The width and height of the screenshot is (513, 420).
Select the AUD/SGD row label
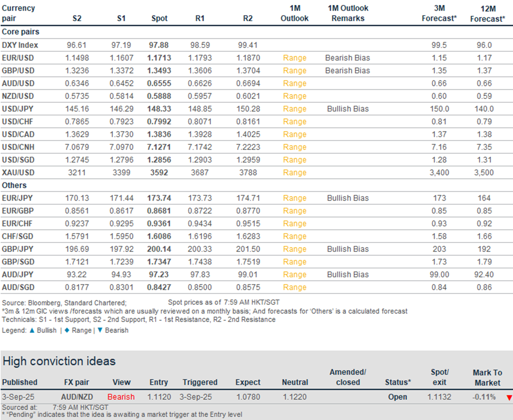pos(18,287)
